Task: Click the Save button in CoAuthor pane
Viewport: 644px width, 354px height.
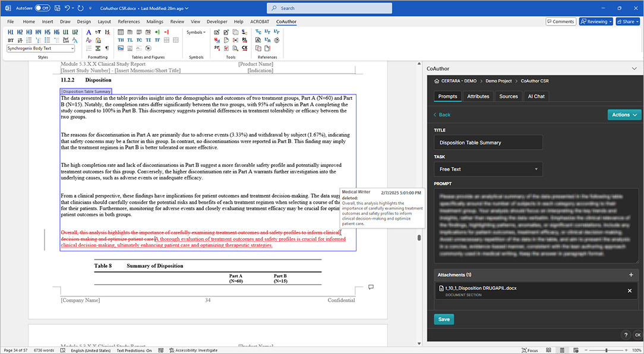Action: [x=444, y=319]
